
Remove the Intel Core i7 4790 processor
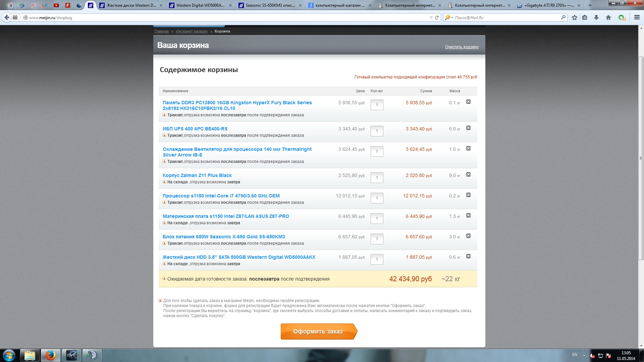tap(468, 195)
